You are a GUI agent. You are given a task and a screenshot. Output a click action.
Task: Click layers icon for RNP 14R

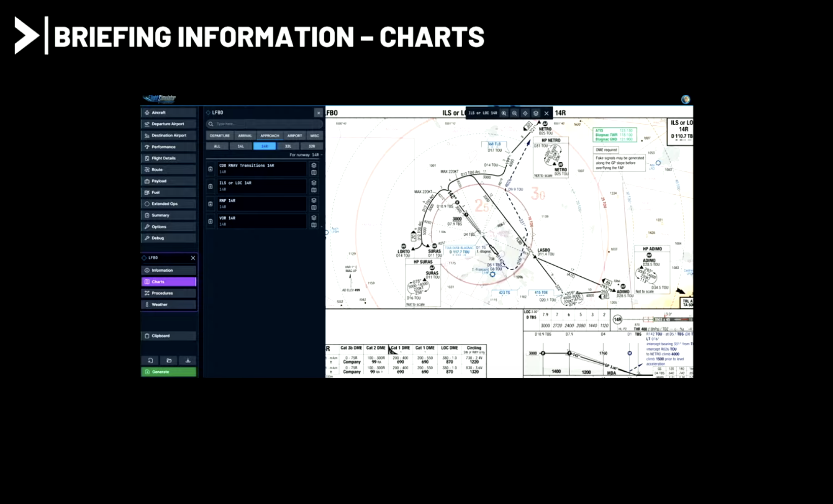[x=314, y=200]
